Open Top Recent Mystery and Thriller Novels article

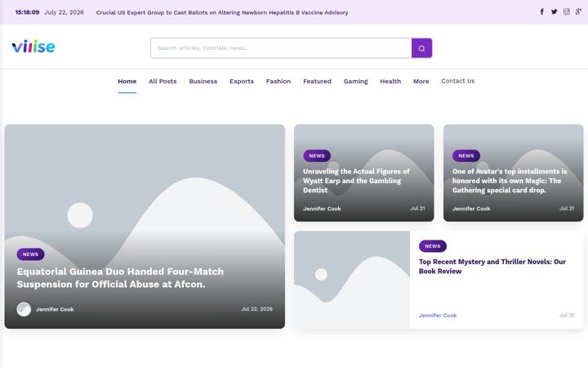[492, 267]
